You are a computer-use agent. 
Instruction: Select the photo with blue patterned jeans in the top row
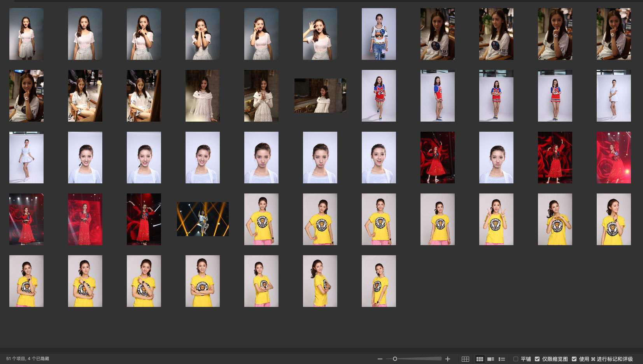click(x=379, y=34)
